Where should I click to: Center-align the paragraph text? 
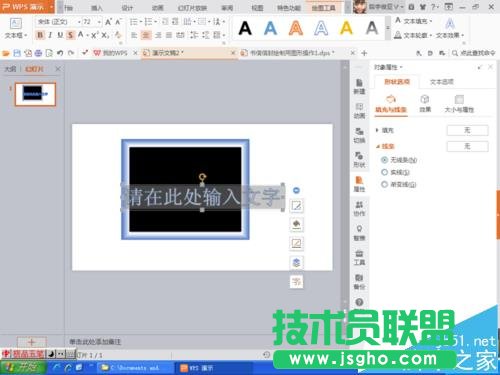(x=146, y=35)
